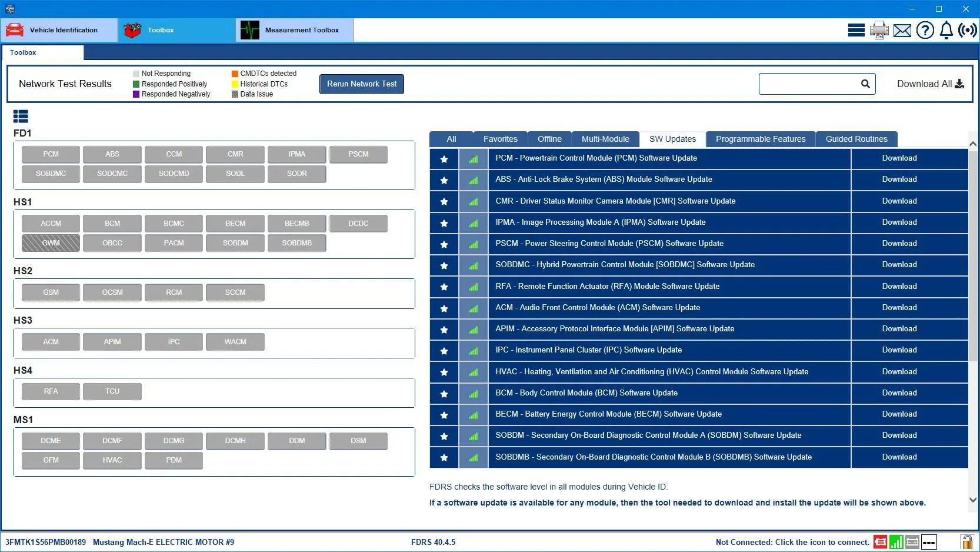Image resolution: width=980 pixels, height=552 pixels.
Task: Click the gray device icon in status bar
Action: (912, 542)
